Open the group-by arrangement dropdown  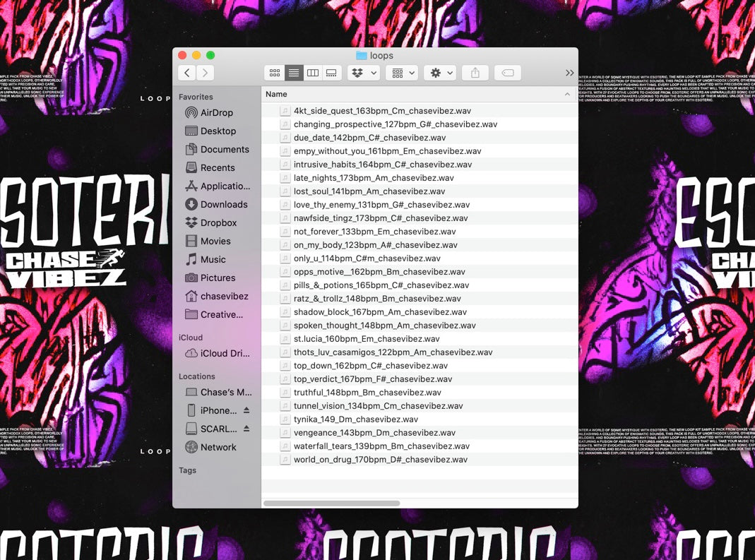(403, 73)
